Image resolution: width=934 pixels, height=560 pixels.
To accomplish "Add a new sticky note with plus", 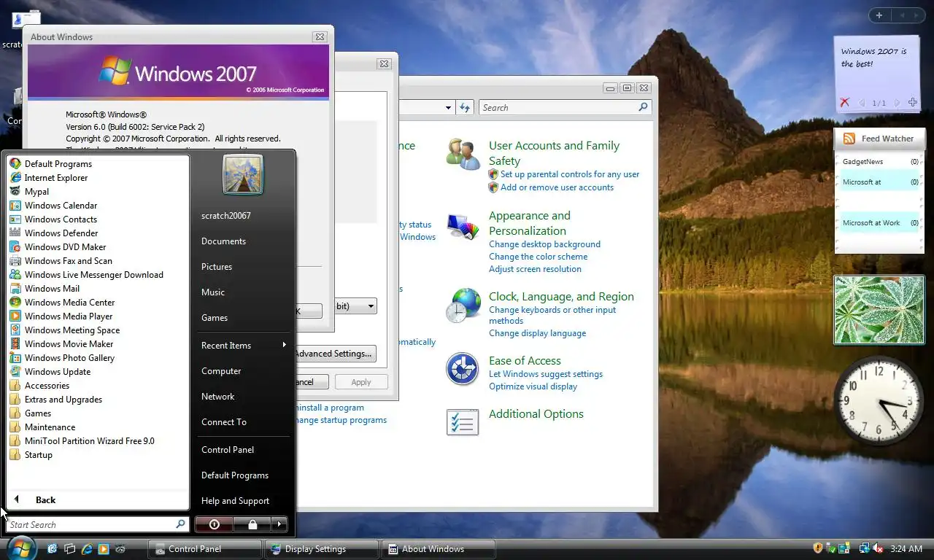I will click(912, 103).
